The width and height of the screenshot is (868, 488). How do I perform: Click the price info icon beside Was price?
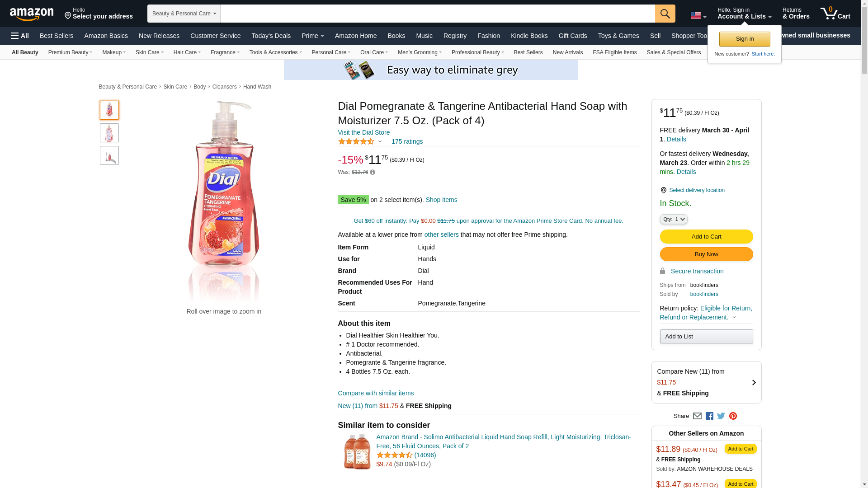pyautogui.click(x=373, y=172)
